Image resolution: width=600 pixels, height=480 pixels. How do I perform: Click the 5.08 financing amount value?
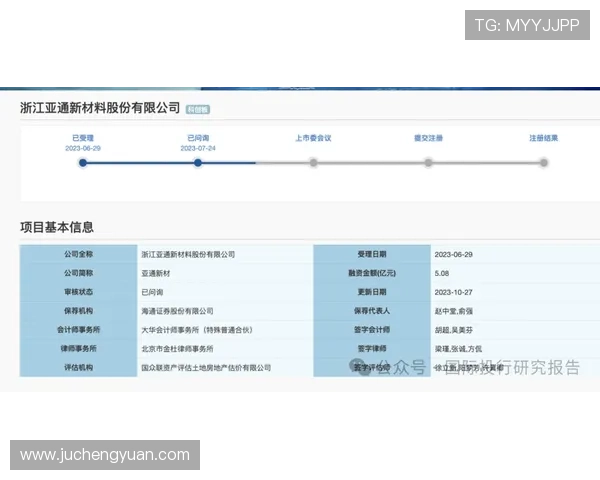coord(442,273)
